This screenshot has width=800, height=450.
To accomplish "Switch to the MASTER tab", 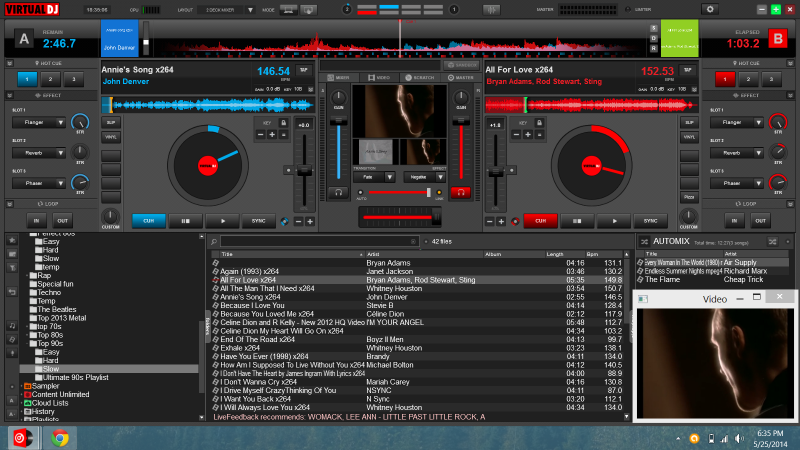I will [x=461, y=78].
